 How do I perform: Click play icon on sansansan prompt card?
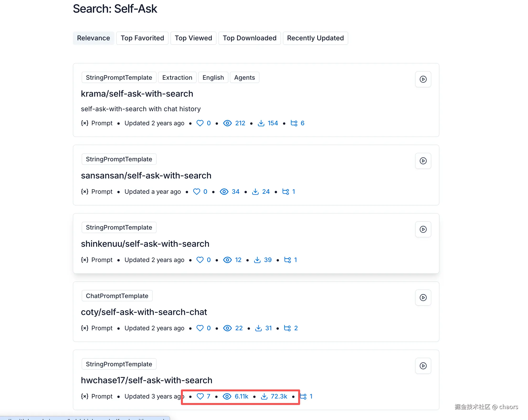pos(423,161)
